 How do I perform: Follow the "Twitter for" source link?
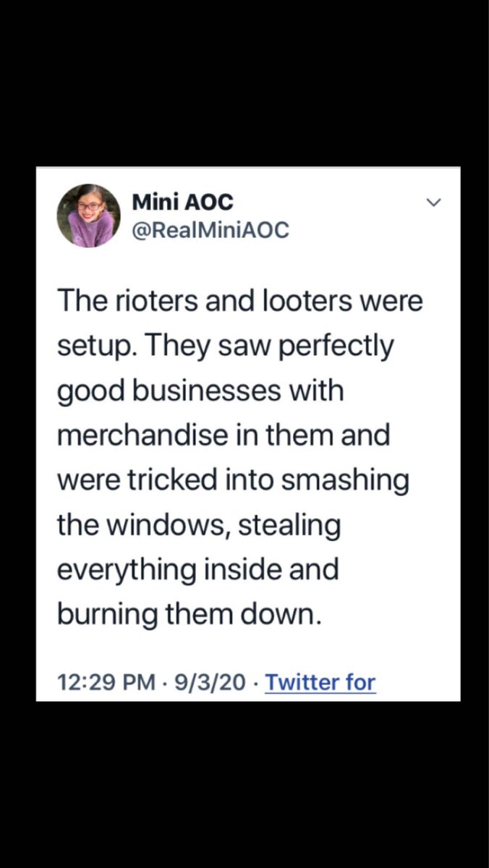click(320, 681)
